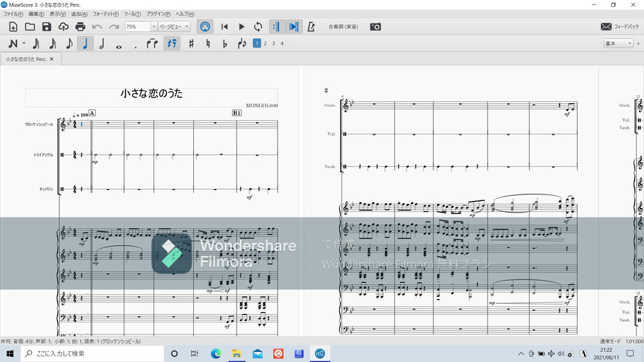Image resolution: width=644 pixels, height=362 pixels.
Task: Open Microsoft Edge from the taskbar
Action: click(x=215, y=353)
